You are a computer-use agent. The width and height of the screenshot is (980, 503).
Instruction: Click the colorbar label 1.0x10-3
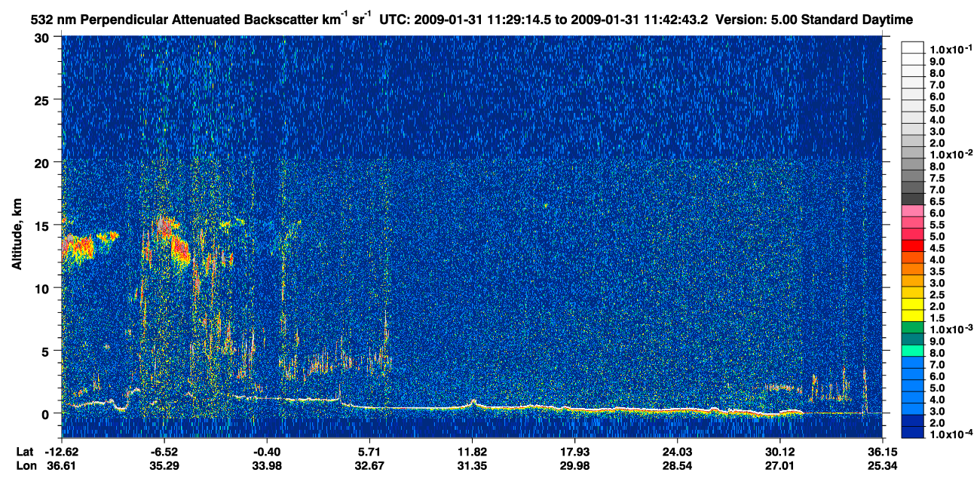[951, 330]
